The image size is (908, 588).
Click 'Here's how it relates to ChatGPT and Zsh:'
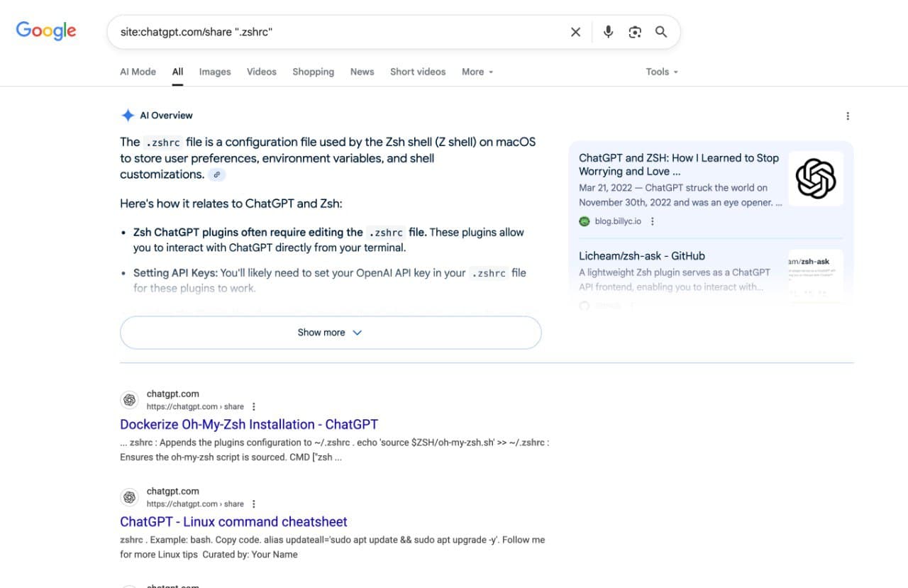click(231, 204)
